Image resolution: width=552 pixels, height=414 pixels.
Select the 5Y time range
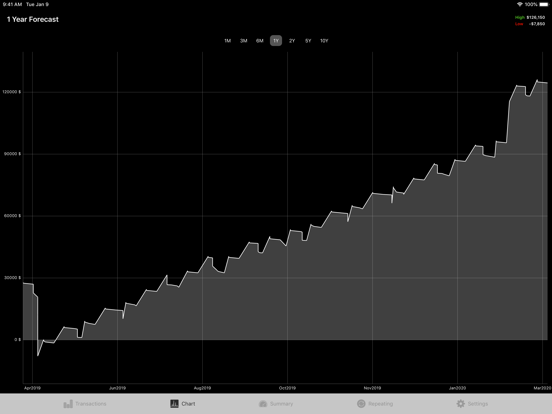308,41
